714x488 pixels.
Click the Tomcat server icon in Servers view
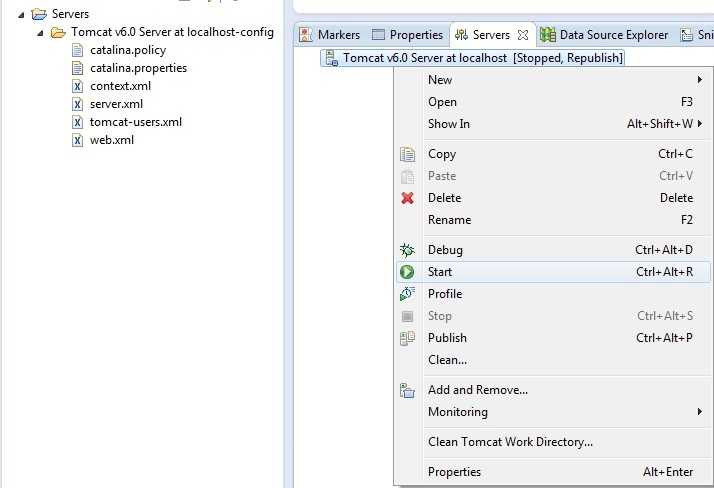pyautogui.click(x=332, y=58)
